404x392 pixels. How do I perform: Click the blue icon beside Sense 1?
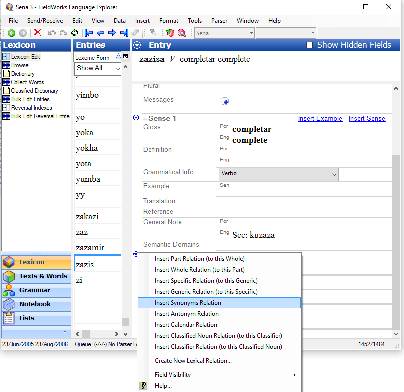coord(136,118)
